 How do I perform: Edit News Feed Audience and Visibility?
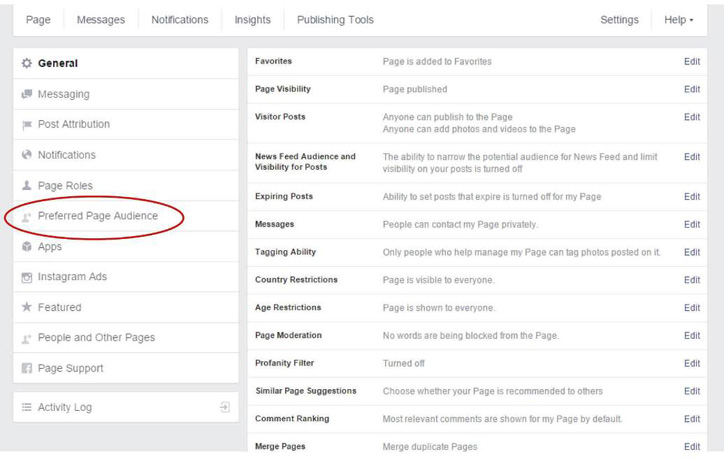pyautogui.click(x=692, y=157)
